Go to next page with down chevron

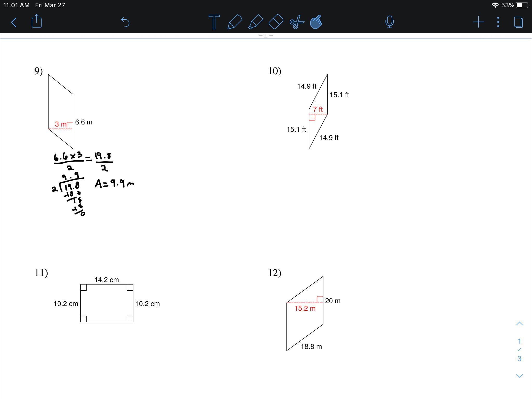[519, 376]
